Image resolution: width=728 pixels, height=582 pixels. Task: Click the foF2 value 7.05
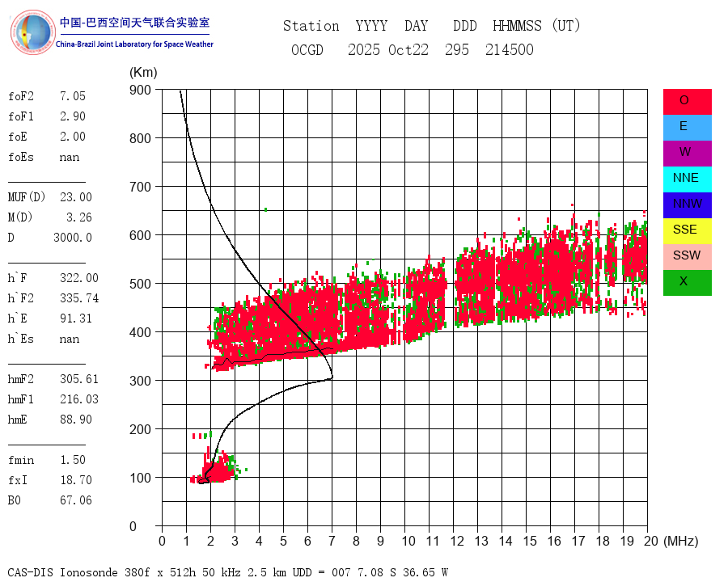(73, 96)
